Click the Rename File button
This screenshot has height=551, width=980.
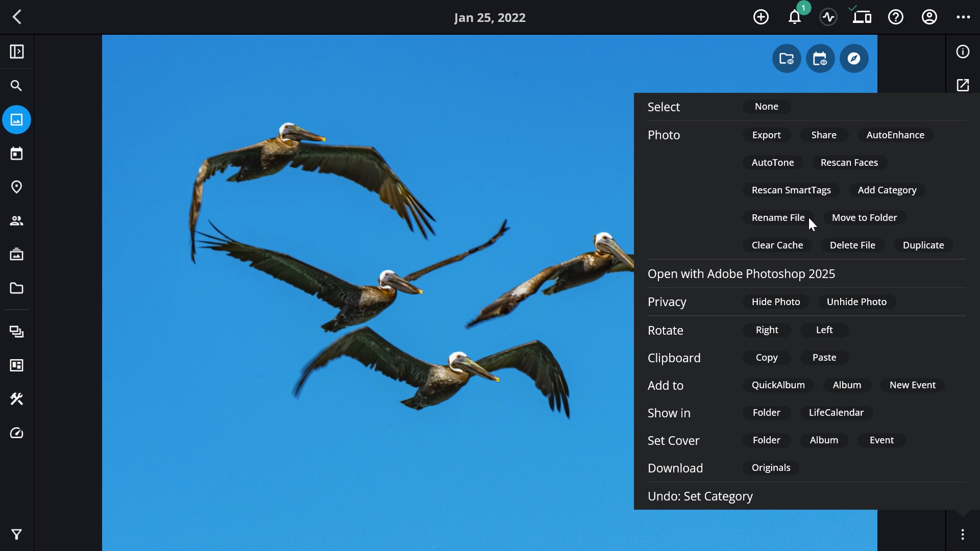(x=778, y=218)
